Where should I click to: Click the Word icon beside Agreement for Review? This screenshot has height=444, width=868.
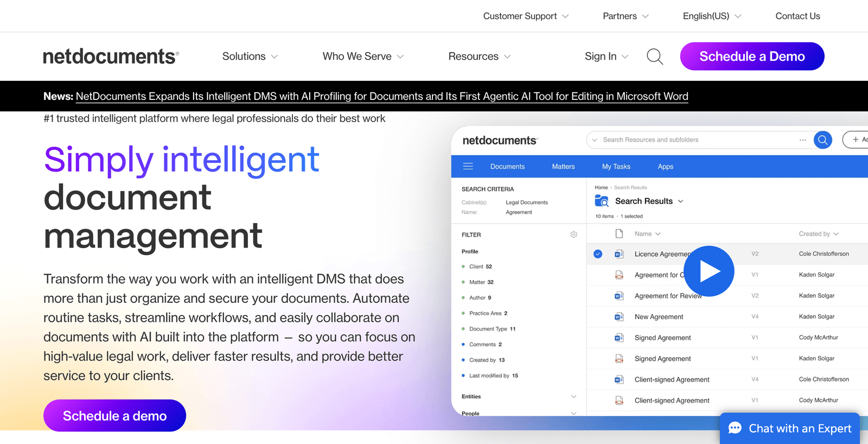click(x=619, y=296)
